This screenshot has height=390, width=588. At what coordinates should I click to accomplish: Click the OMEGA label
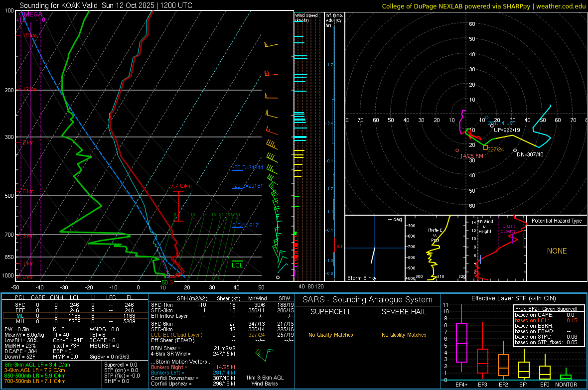pyautogui.click(x=30, y=14)
